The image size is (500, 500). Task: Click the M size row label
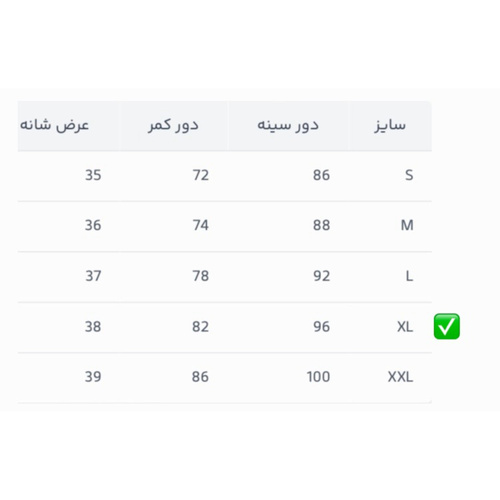point(407,225)
